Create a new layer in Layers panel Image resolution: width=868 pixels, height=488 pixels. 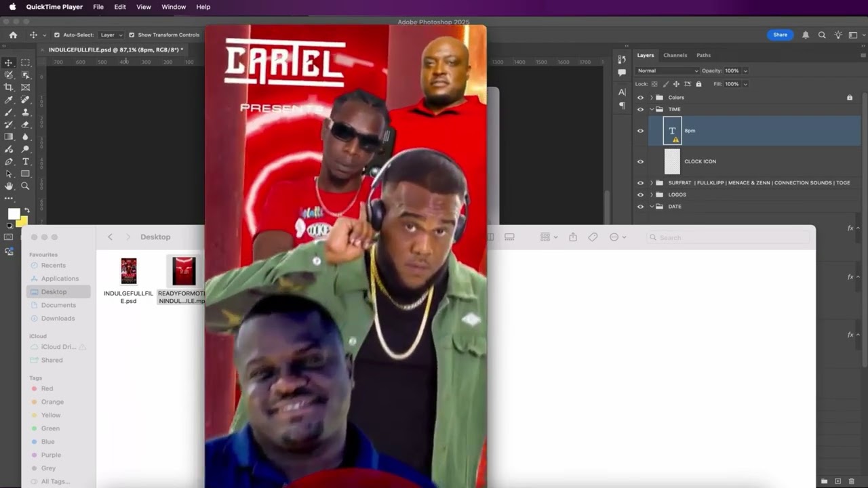point(837,481)
